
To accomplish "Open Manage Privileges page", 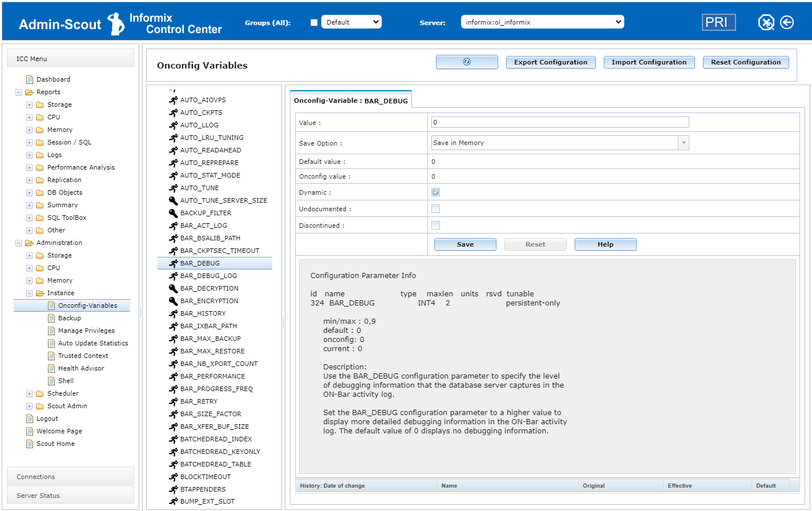I will coord(86,331).
